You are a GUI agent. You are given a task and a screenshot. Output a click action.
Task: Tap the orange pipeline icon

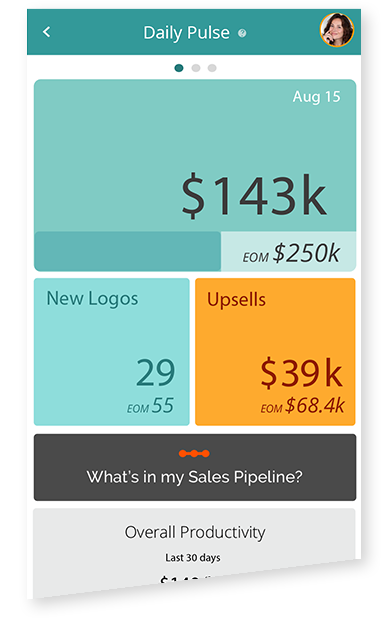coord(194,453)
